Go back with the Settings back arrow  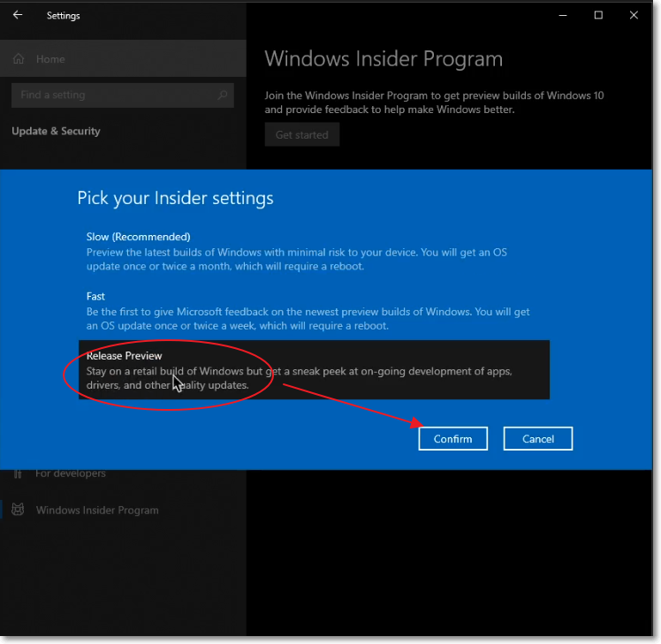tap(18, 15)
